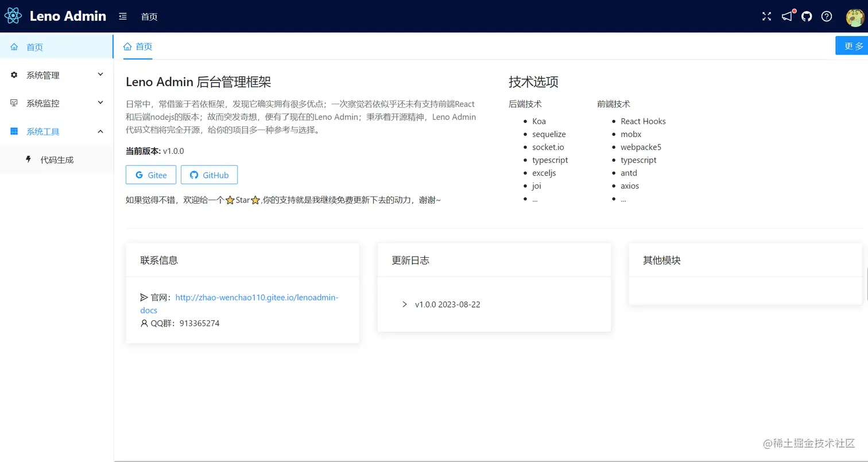Open the 更多 tabs dropdown
The height and width of the screenshot is (462, 868).
(x=852, y=46)
